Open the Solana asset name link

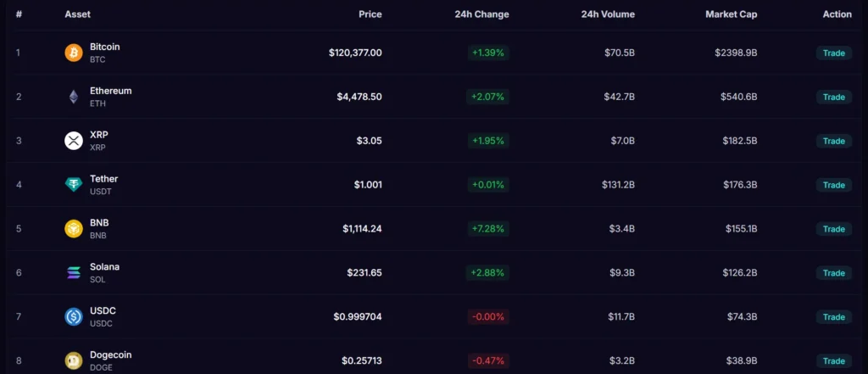pyautogui.click(x=104, y=267)
